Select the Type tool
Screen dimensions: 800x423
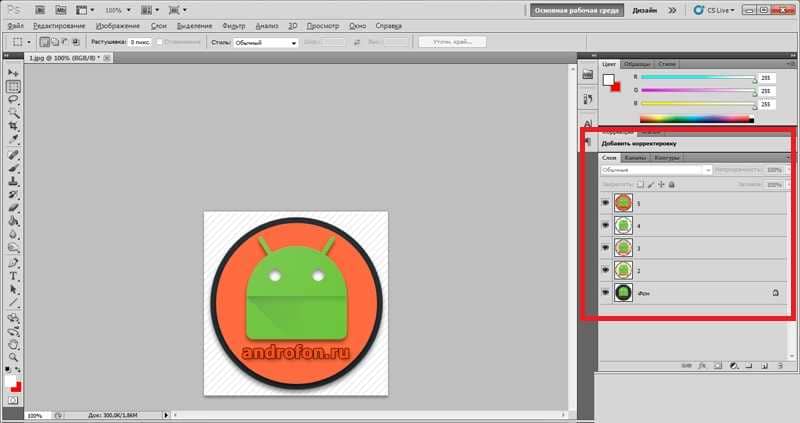(x=13, y=277)
